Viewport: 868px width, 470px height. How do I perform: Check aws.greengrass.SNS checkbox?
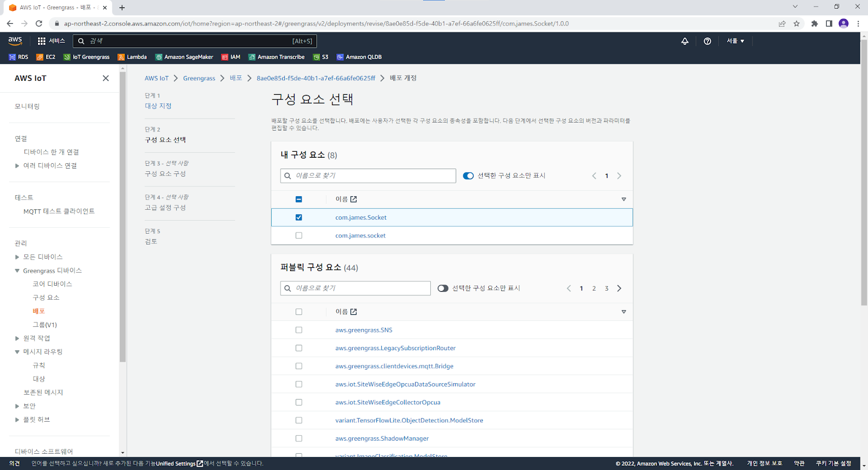coord(299,330)
